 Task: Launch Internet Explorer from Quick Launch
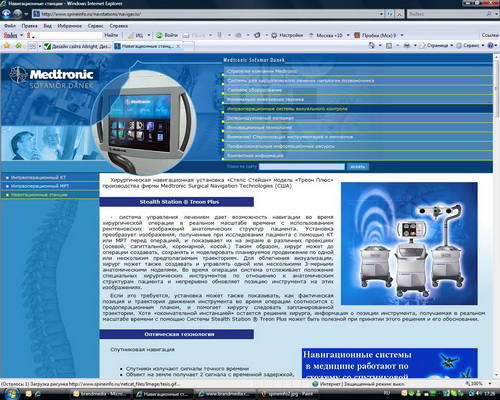tap(38, 394)
